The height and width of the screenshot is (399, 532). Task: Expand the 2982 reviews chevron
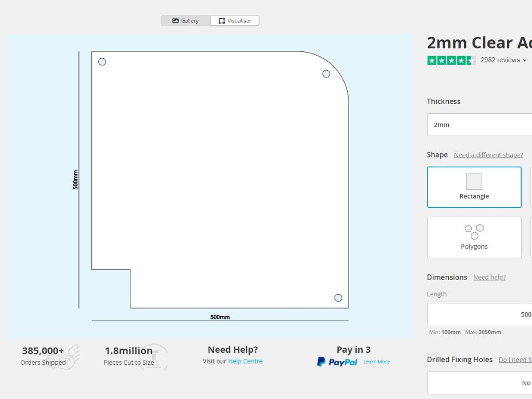point(525,60)
